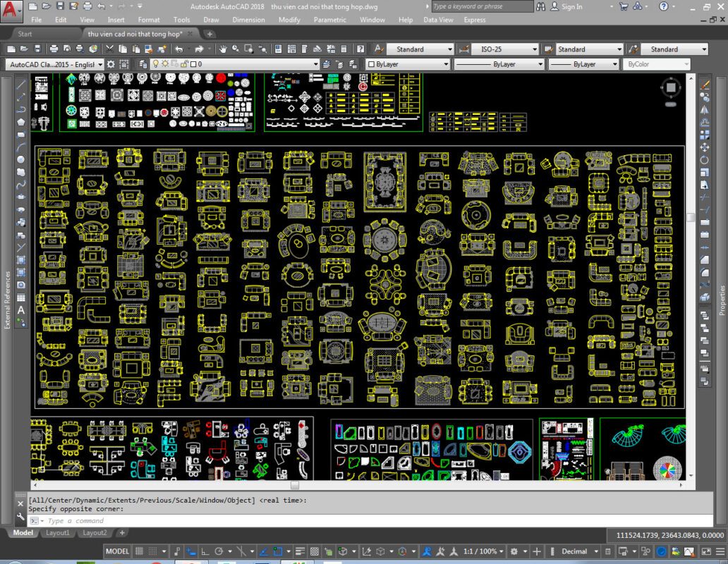Pick the Multiline Text tool
Image resolution: width=728 pixels, height=564 pixels.
21,310
